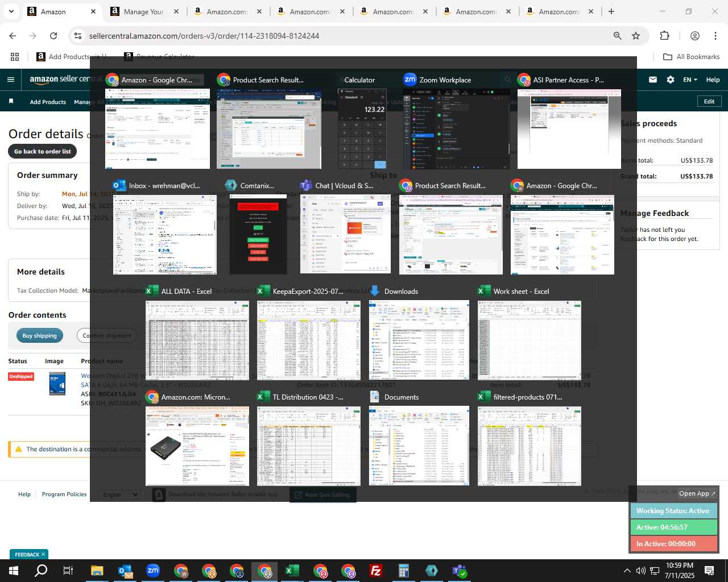Switch to the Manage Your browser tab
Screen dimensions: 728x582
pyautogui.click(x=144, y=11)
